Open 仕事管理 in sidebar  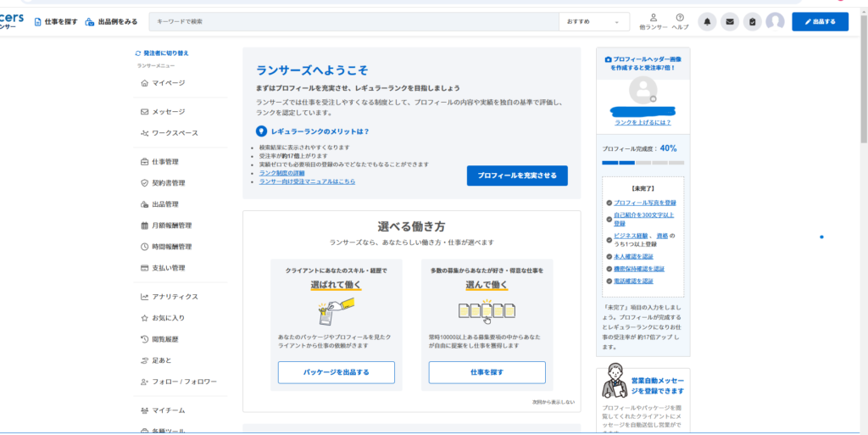pos(165,162)
